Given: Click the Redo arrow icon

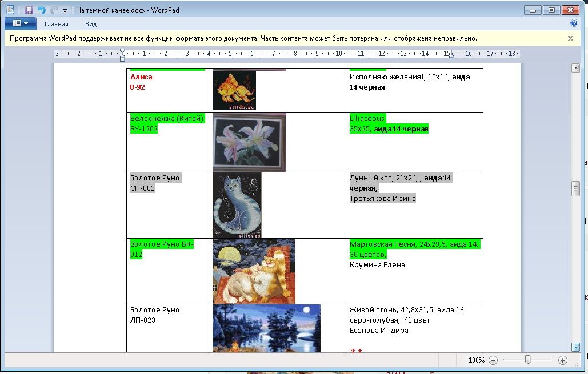Looking at the screenshot, I should pos(54,10).
